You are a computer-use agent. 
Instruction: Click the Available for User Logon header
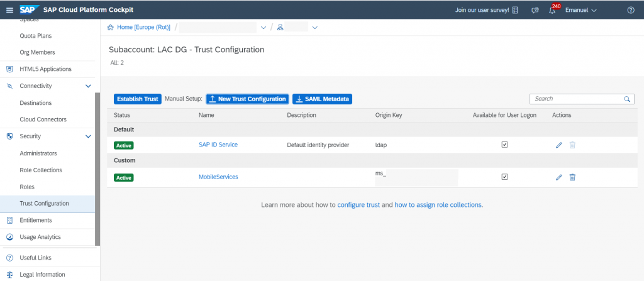click(504, 115)
